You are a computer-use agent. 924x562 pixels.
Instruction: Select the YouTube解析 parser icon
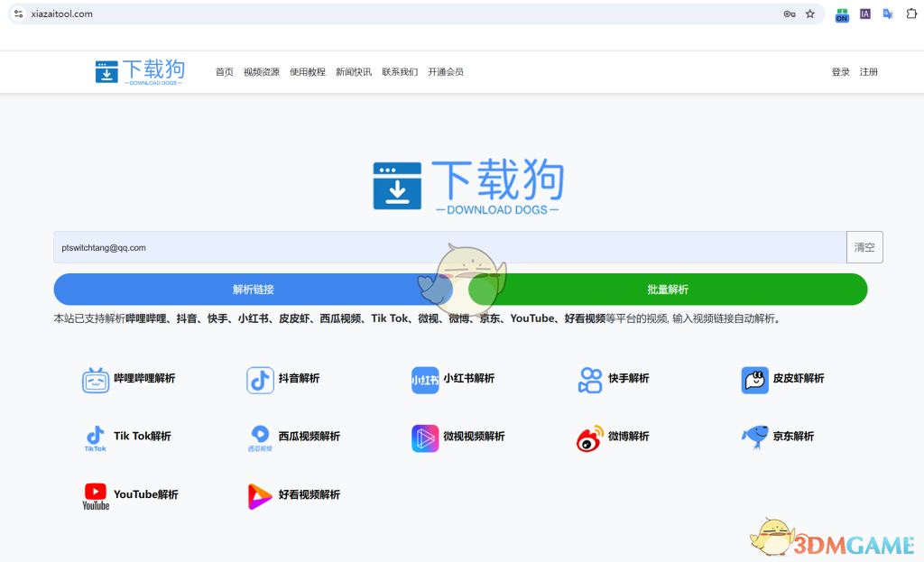[94, 495]
